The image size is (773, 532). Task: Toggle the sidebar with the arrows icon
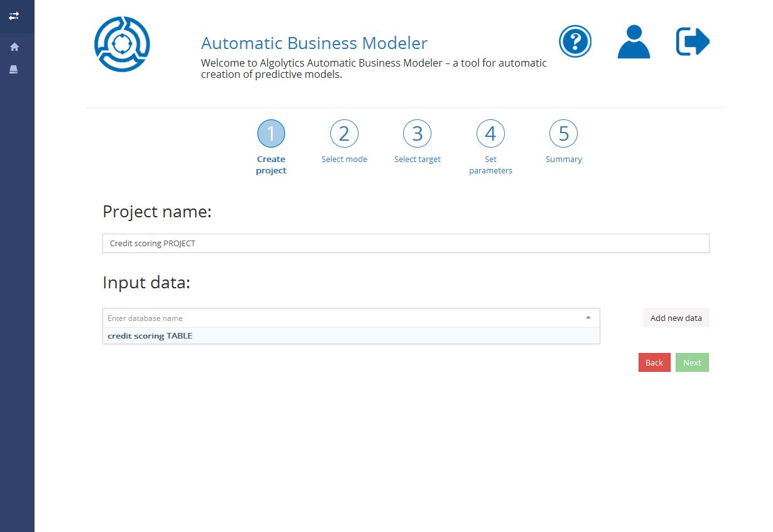coord(14,16)
